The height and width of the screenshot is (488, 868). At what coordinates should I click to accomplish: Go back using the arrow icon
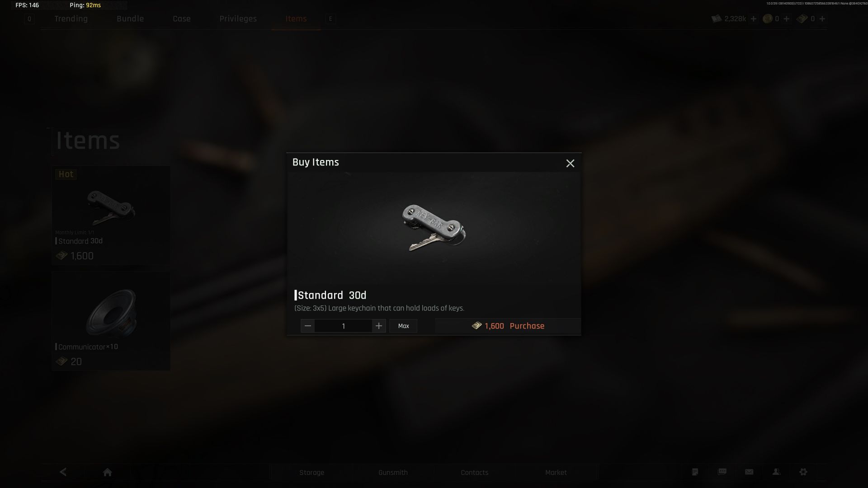click(63, 472)
